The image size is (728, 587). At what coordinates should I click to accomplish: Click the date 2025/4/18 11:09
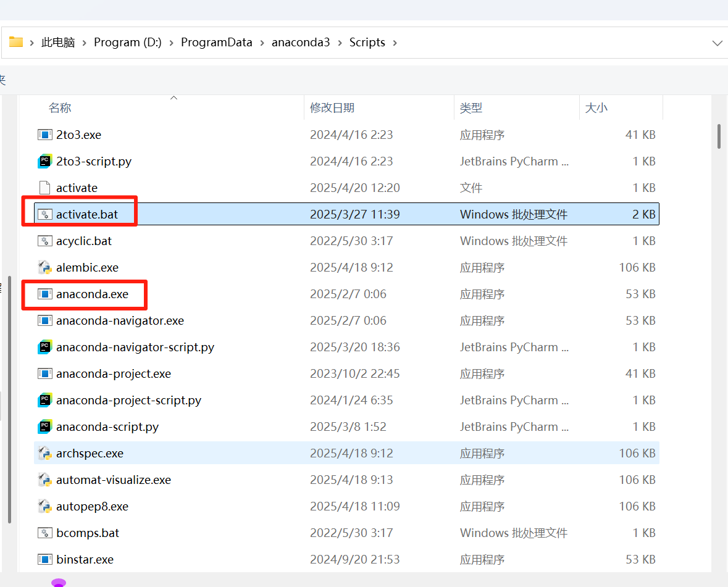click(354, 506)
